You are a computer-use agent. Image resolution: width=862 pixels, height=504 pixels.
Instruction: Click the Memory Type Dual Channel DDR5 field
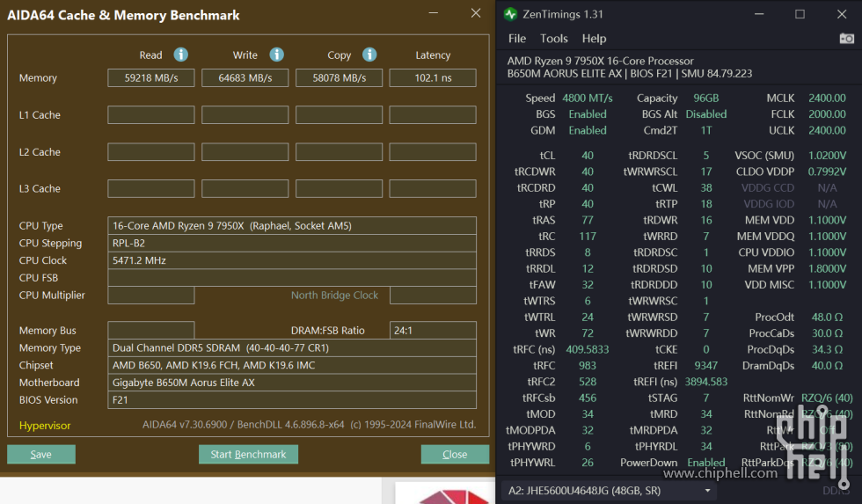pos(292,348)
